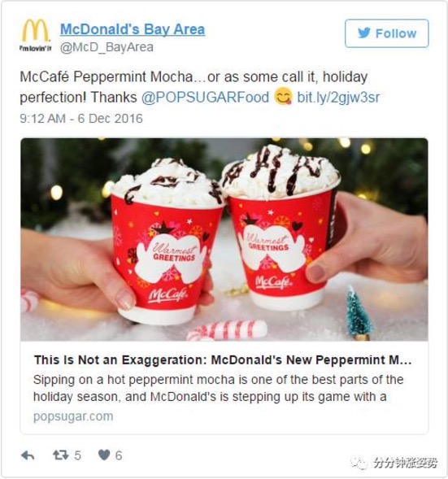Open the popsugar.com source link
This screenshot has height=479, width=448.
pyautogui.click(x=73, y=416)
